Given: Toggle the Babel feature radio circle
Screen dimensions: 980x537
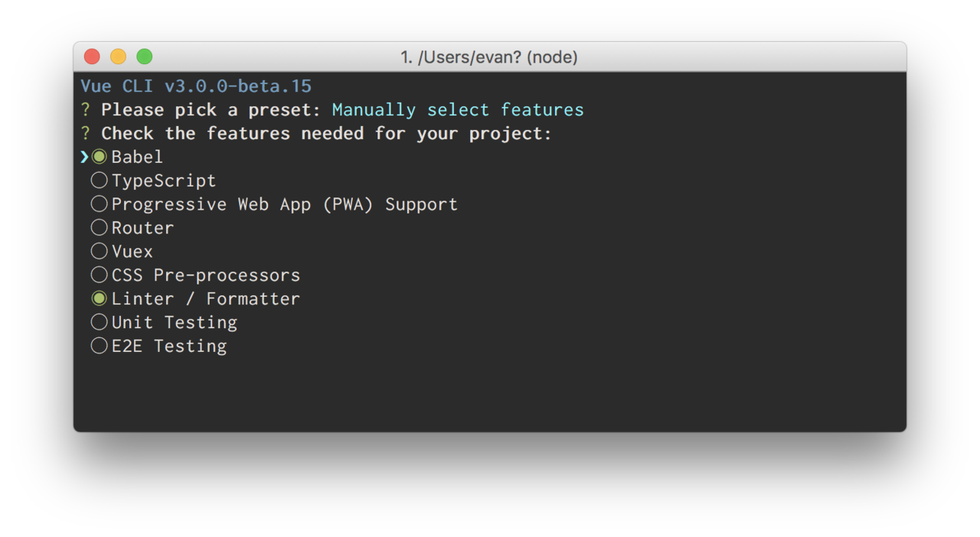Looking at the screenshot, I should tap(100, 157).
